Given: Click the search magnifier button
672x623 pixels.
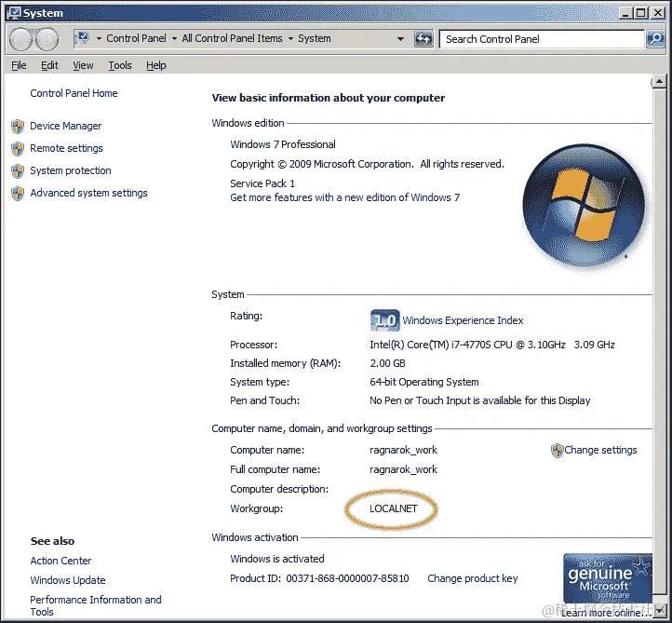Looking at the screenshot, I should pos(655,39).
